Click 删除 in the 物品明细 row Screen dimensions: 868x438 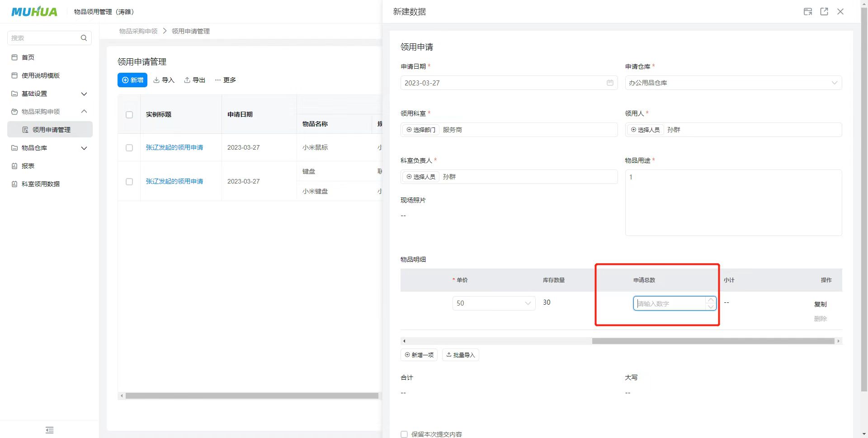[x=820, y=319]
